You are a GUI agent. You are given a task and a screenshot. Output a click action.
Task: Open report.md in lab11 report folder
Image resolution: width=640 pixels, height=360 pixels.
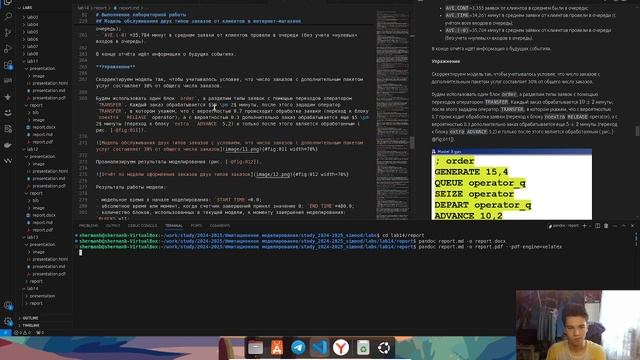coord(42,135)
